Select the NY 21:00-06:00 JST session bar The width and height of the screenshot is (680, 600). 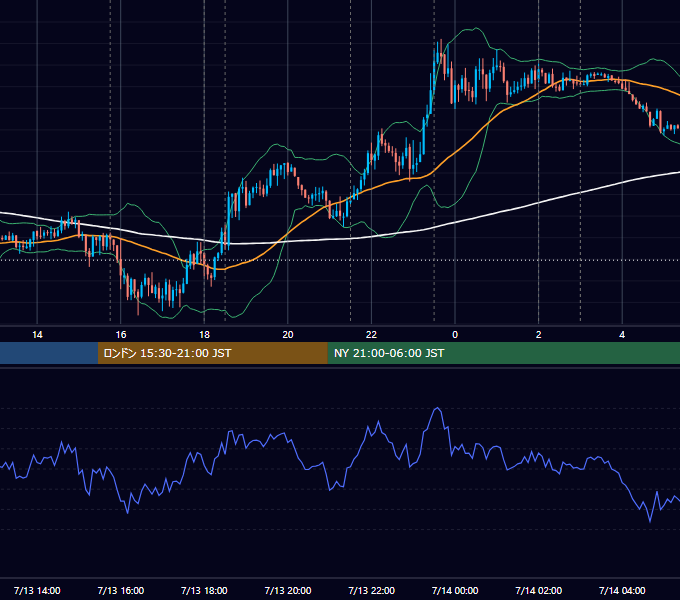click(x=503, y=353)
